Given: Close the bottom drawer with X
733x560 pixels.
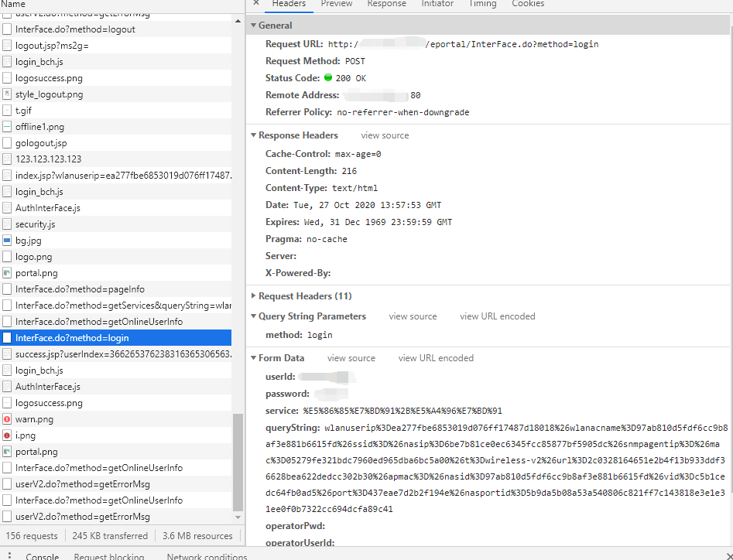Looking at the screenshot, I should 730,556.
